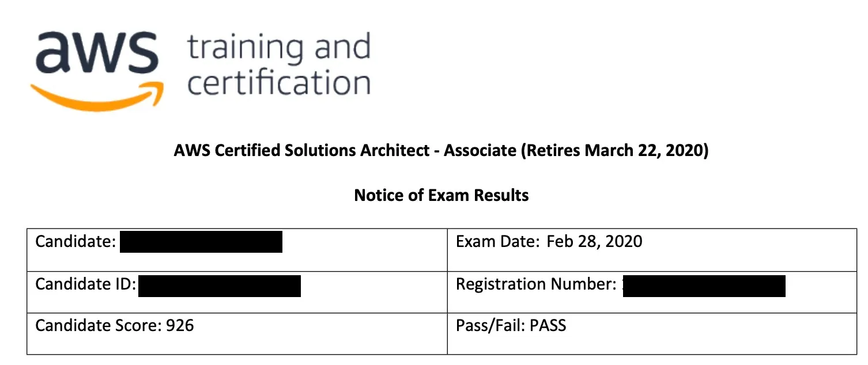The height and width of the screenshot is (365, 868).
Task: Click the "Candidate:" label
Action: [76, 241]
